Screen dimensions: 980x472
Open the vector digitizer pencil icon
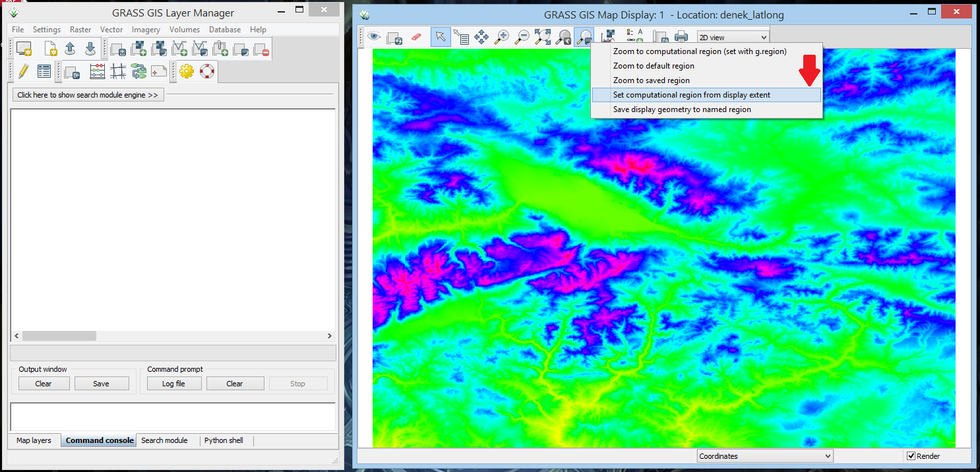24,71
